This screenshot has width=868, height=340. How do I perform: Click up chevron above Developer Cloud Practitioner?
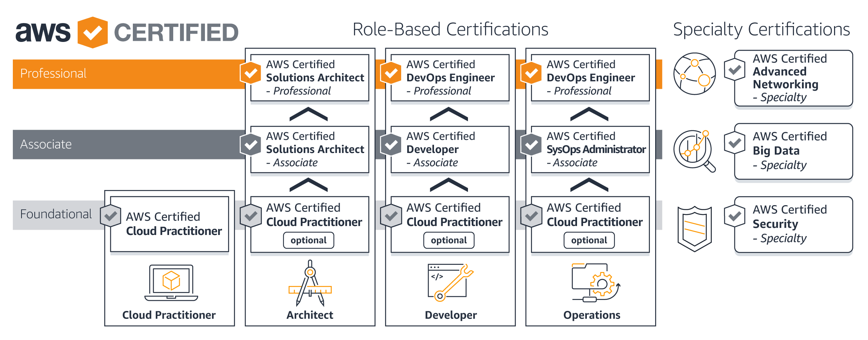(x=449, y=184)
